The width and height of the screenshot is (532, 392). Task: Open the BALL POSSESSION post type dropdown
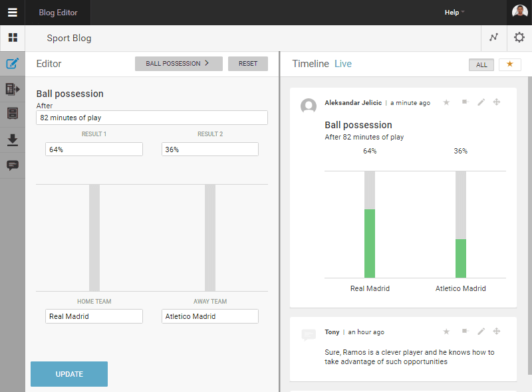[178, 64]
